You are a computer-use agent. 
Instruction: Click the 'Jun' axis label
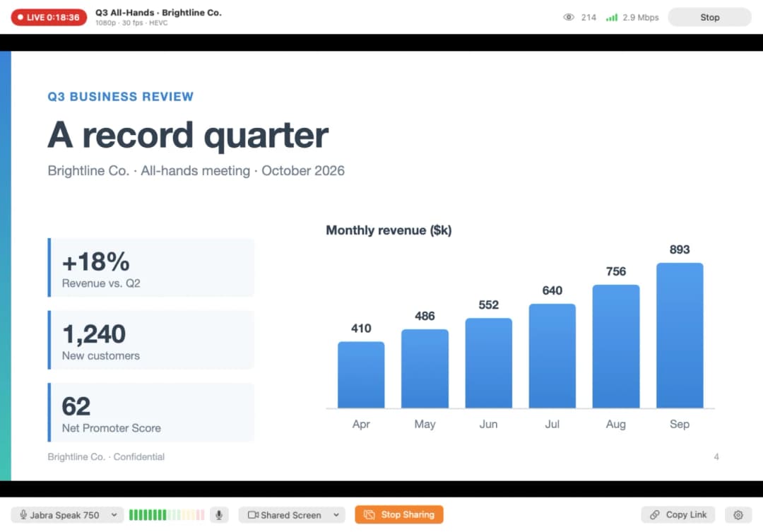coord(489,424)
